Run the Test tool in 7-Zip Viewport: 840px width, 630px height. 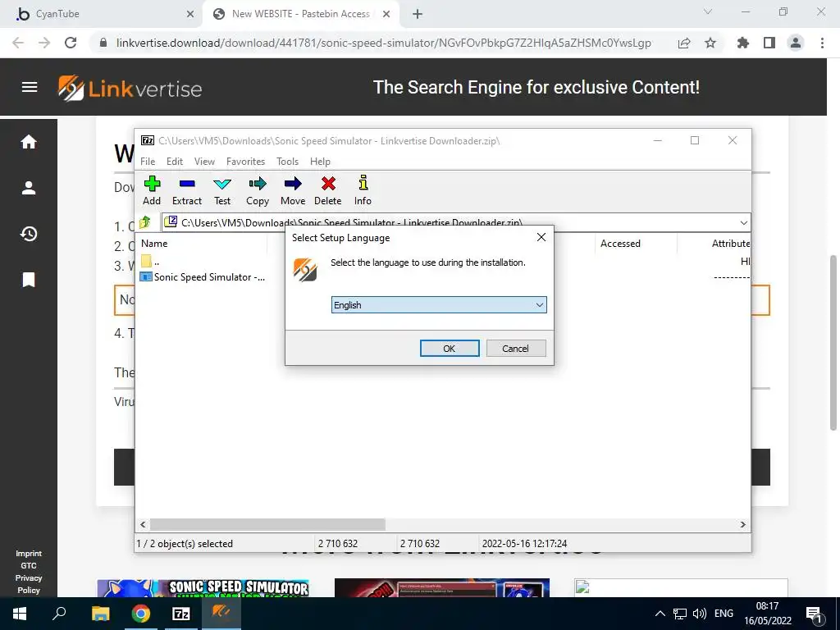(221, 190)
